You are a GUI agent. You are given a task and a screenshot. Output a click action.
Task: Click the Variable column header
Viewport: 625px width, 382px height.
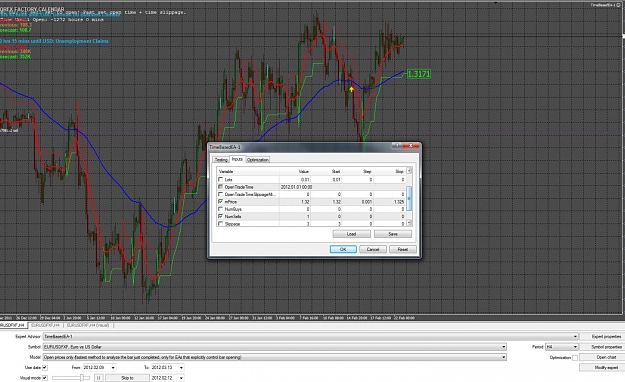tap(248, 171)
